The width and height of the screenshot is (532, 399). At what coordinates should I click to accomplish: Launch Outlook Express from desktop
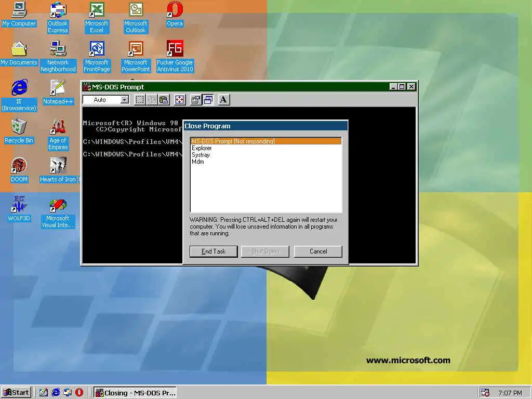[x=58, y=17]
